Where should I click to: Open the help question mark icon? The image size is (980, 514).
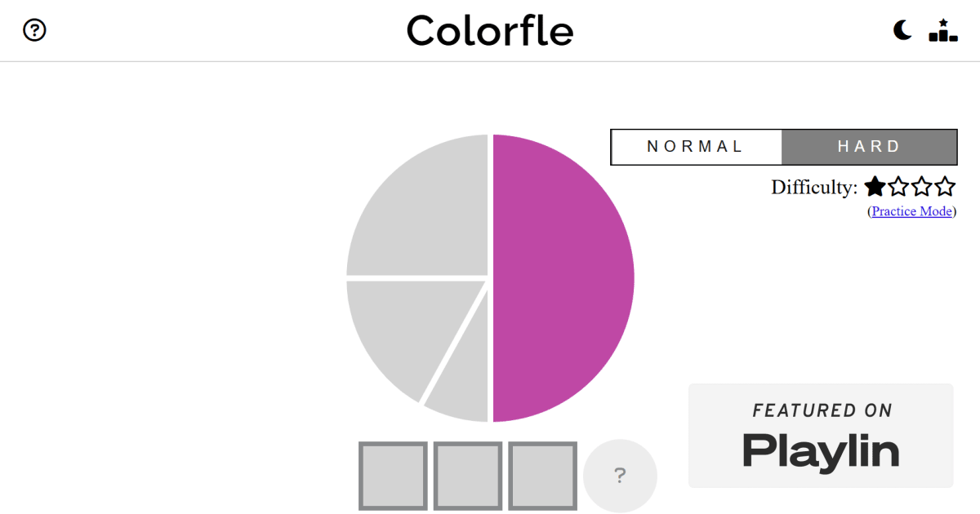pos(34,30)
